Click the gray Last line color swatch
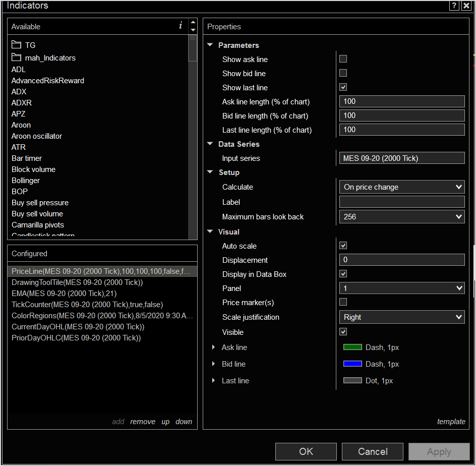 pos(352,380)
